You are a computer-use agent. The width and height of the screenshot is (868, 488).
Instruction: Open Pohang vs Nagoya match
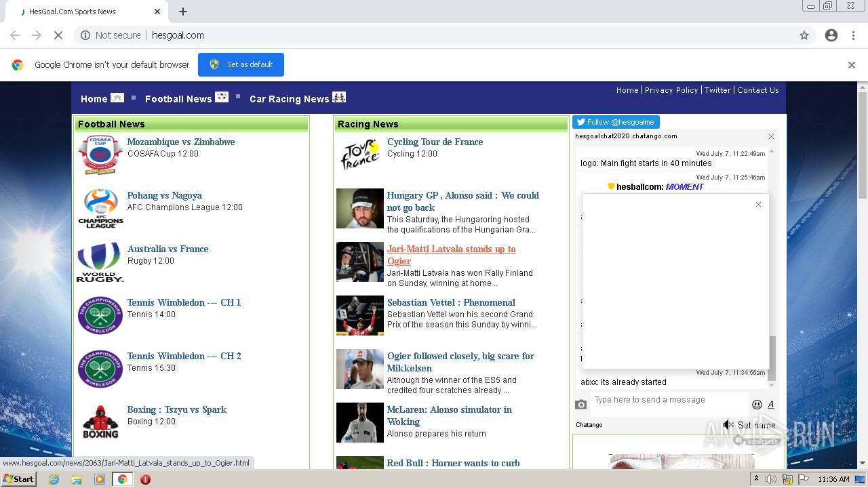(x=165, y=195)
